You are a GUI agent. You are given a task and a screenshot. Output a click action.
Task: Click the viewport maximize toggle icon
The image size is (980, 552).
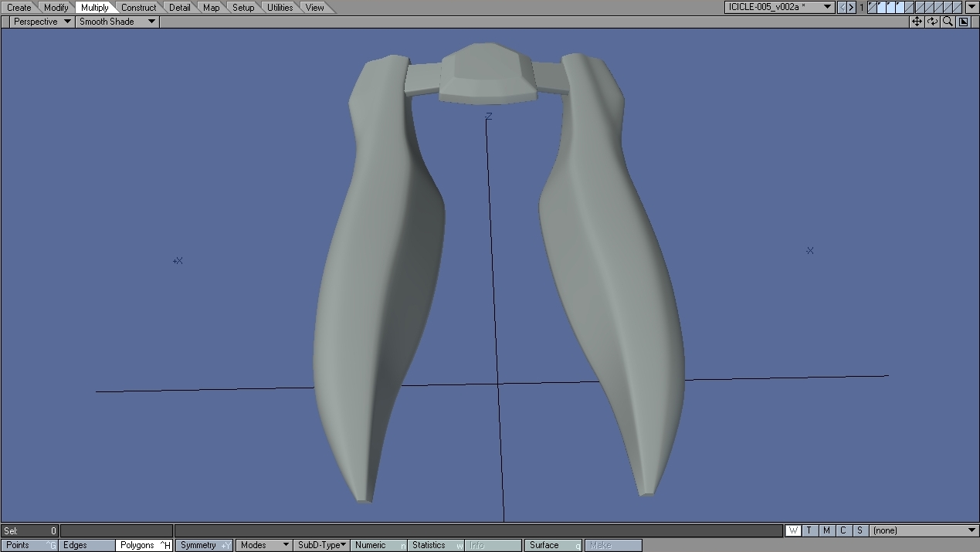pos(963,22)
